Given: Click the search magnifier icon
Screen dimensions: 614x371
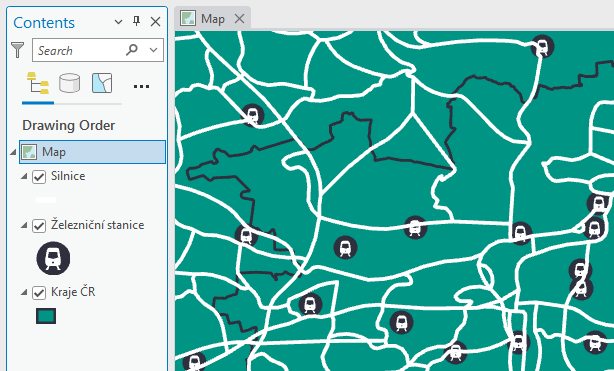Looking at the screenshot, I should click(x=132, y=50).
